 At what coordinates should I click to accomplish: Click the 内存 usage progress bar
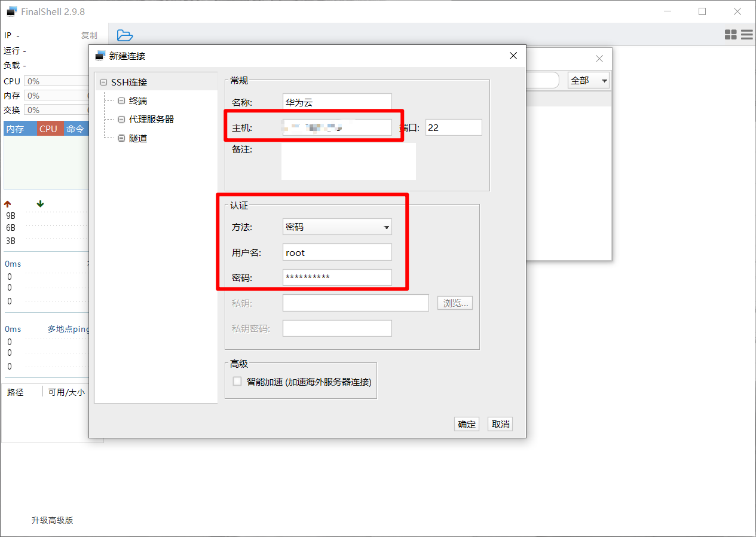57,96
